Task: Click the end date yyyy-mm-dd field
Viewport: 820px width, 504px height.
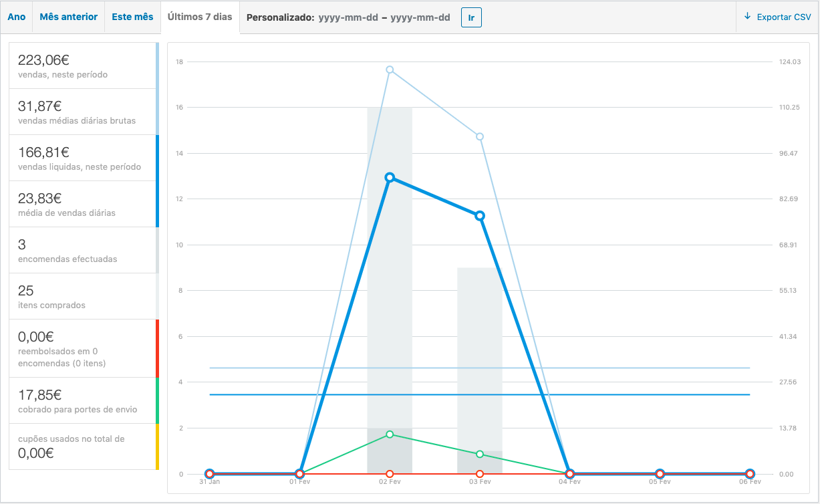Action: click(x=420, y=17)
